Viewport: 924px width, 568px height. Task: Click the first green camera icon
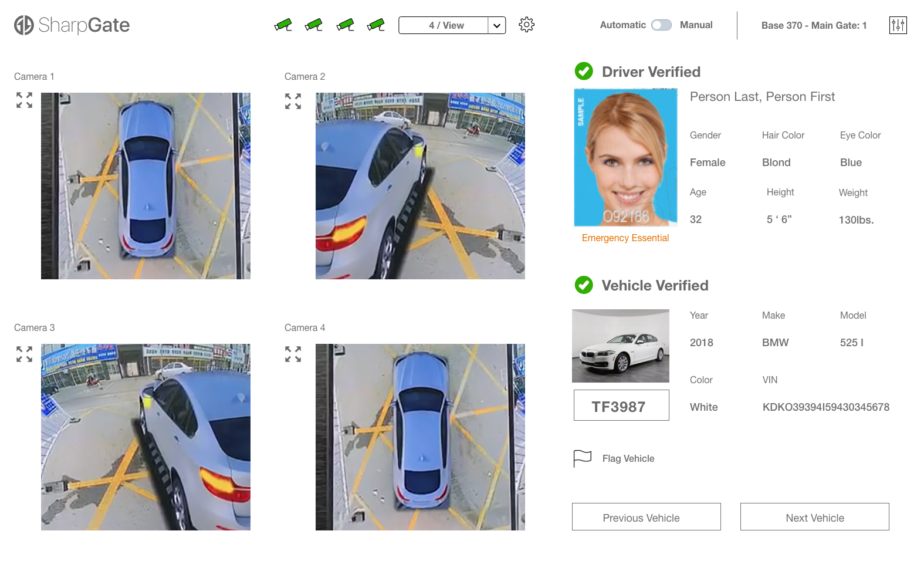point(283,25)
